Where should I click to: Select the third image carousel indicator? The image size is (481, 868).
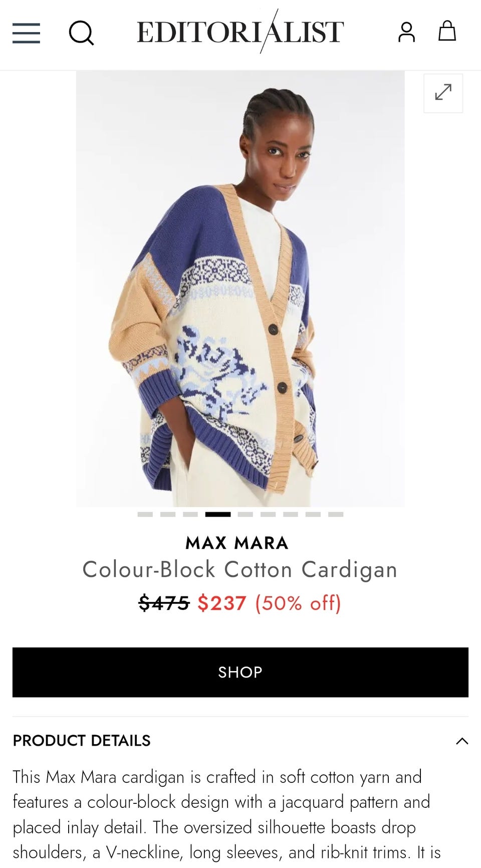tap(190, 514)
